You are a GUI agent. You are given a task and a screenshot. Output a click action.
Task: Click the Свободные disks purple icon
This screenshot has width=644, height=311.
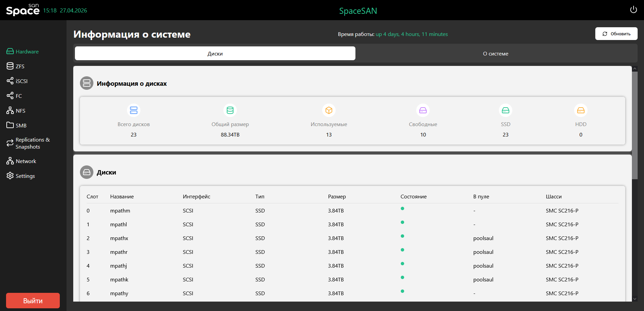pyautogui.click(x=423, y=110)
